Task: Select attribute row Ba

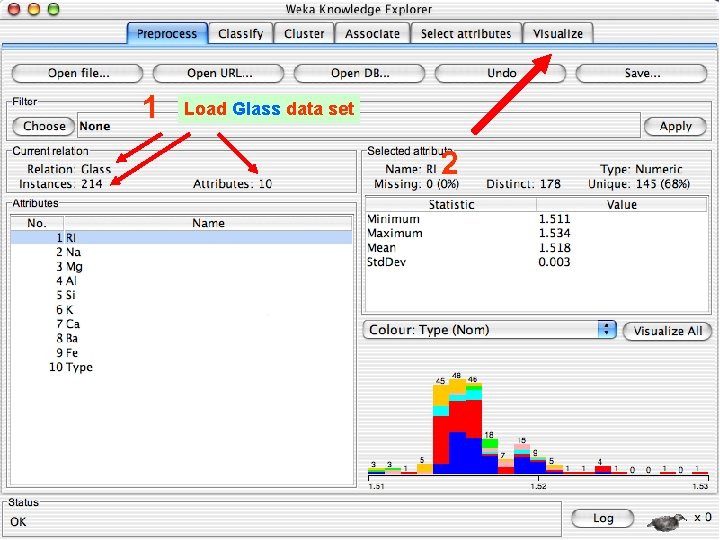Action: (x=181, y=338)
